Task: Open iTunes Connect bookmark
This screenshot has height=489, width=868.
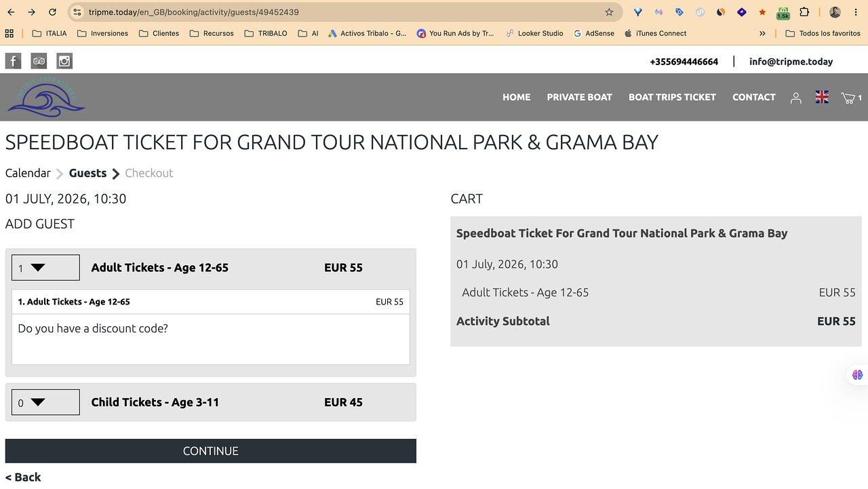Action: click(x=655, y=33)
